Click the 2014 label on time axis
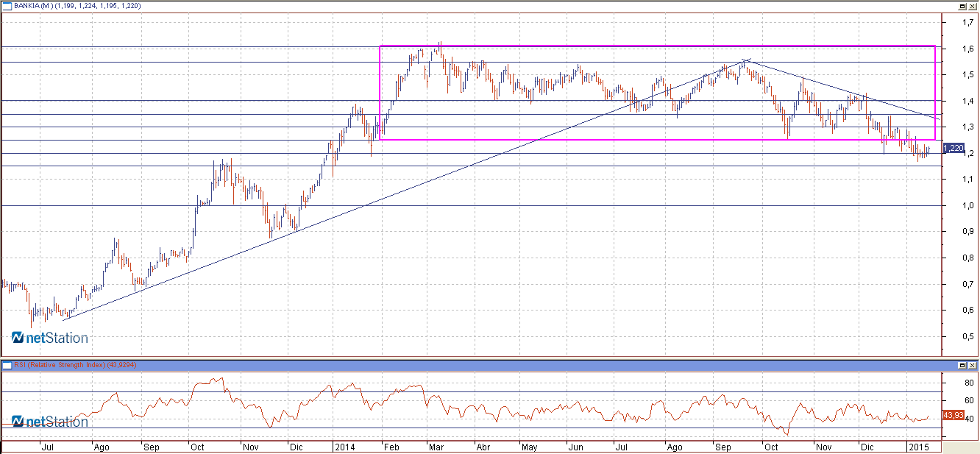The height and width of the screenshot is (454, 980). click(x=344, y=447)
